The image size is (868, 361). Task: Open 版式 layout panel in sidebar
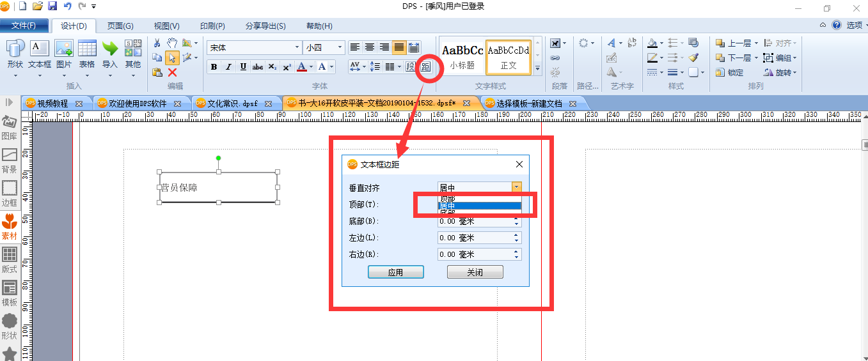click(x=10, y=261)
